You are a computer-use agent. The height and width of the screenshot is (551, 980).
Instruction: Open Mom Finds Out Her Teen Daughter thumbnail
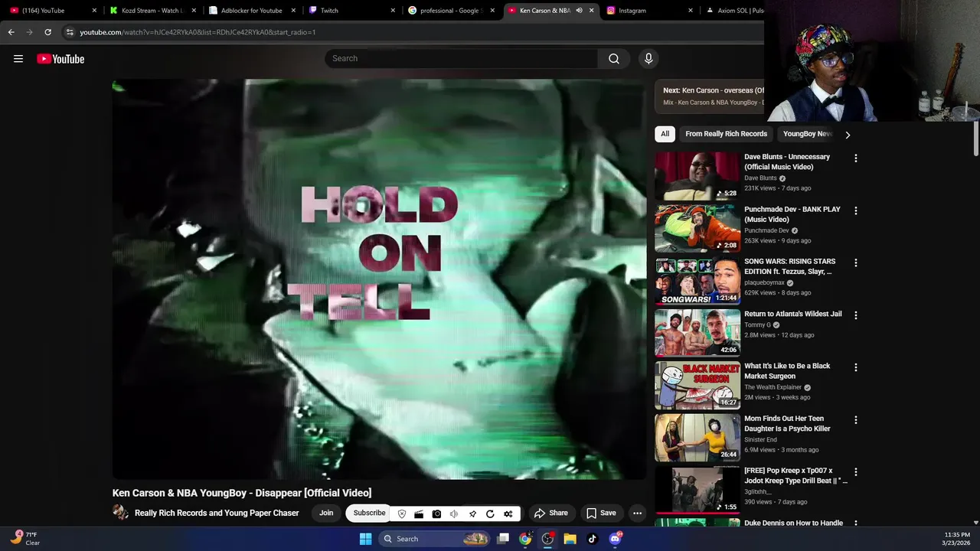point(697,438)
